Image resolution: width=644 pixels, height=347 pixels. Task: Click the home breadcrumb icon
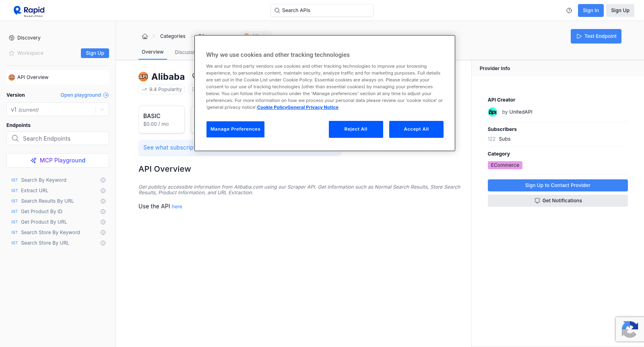tap(145, 36)
